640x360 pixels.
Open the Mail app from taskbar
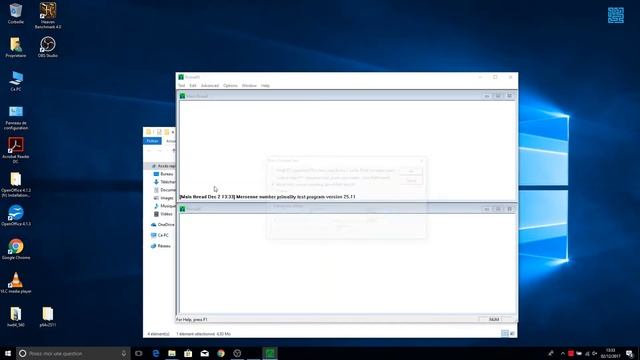204,353
